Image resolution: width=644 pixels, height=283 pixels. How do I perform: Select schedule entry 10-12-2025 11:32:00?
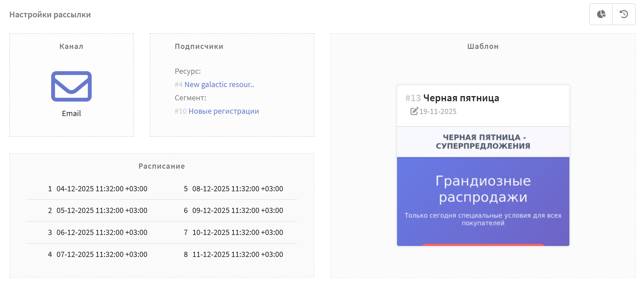tap(237, 232)
